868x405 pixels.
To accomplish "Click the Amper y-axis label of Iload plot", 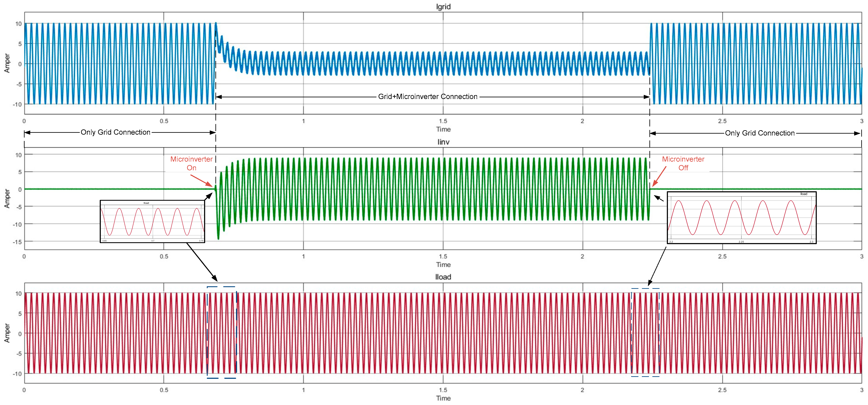I will [7, 333].
